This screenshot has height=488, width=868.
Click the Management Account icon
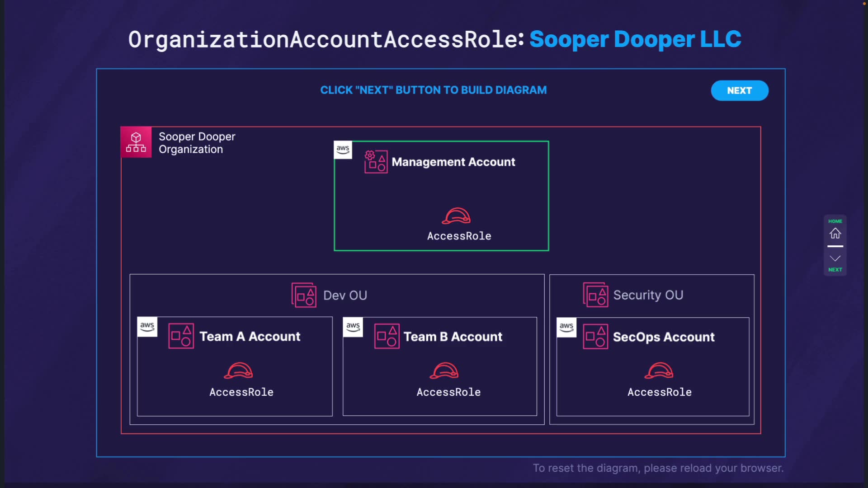[376, 162]
